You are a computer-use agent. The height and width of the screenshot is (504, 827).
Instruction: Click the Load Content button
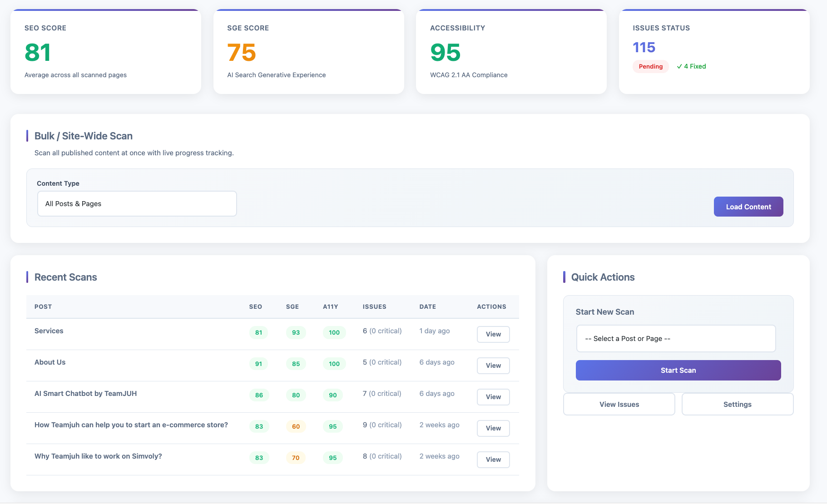tap(748, 207)
